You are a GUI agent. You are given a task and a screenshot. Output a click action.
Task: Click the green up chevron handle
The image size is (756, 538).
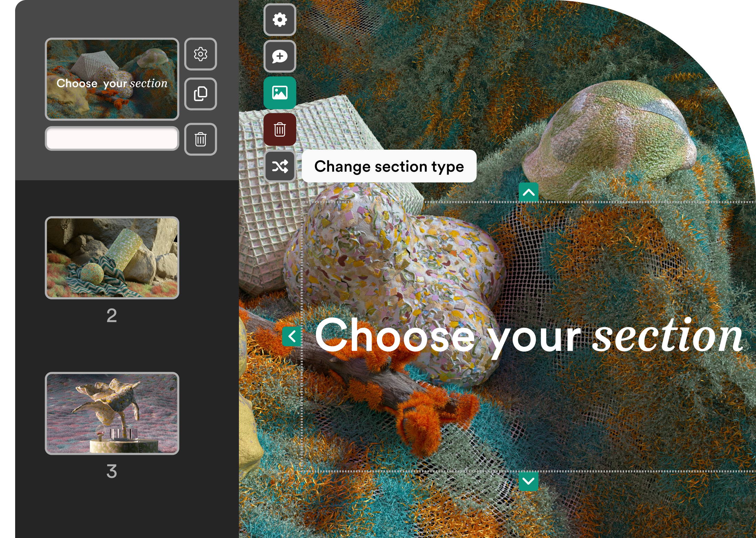tap(528, 192)
